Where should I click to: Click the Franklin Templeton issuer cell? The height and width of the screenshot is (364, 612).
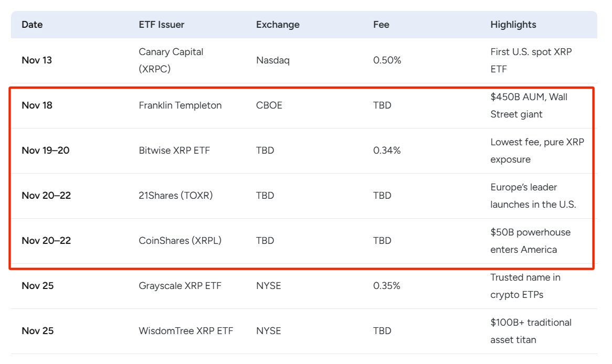point(180,105)
